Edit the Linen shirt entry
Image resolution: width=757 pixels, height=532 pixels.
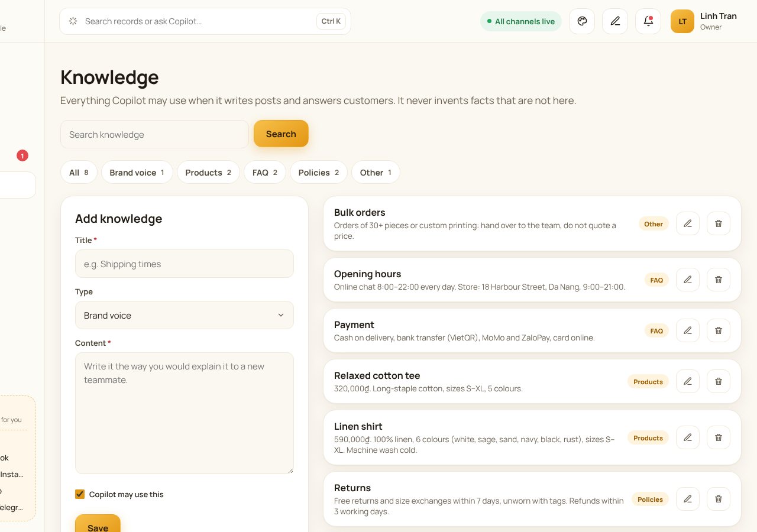tap(688, 437)
